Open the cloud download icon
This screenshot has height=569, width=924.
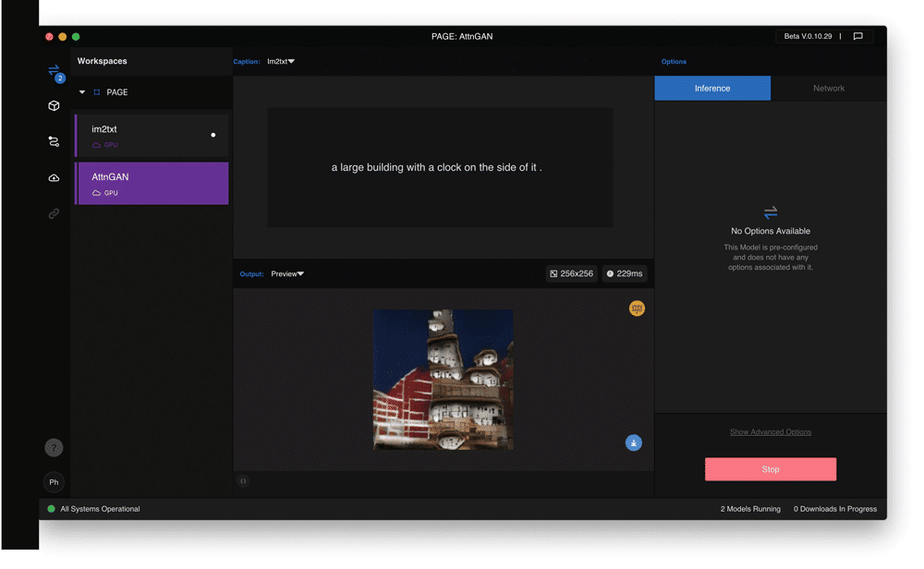[54, 177]
